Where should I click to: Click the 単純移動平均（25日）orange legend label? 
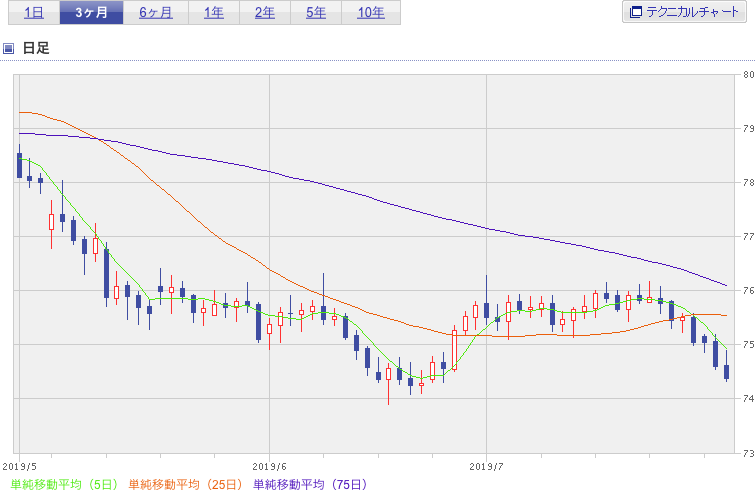185,484
